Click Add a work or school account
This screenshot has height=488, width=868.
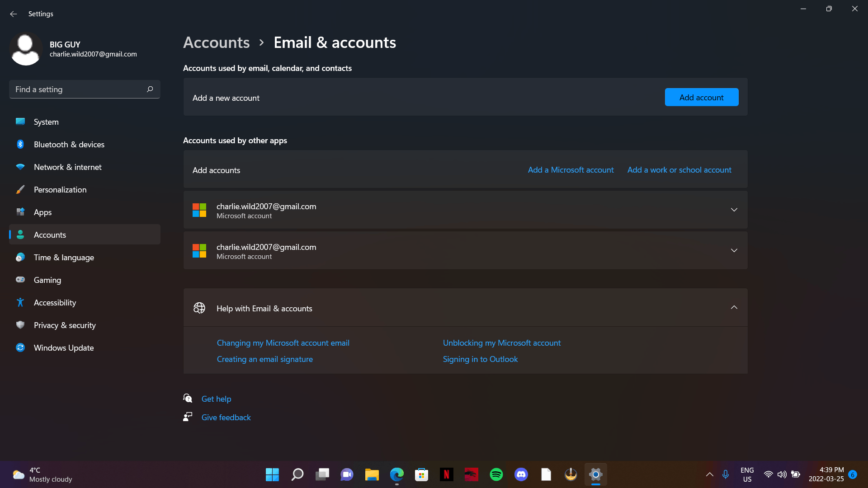click(679, 170)
